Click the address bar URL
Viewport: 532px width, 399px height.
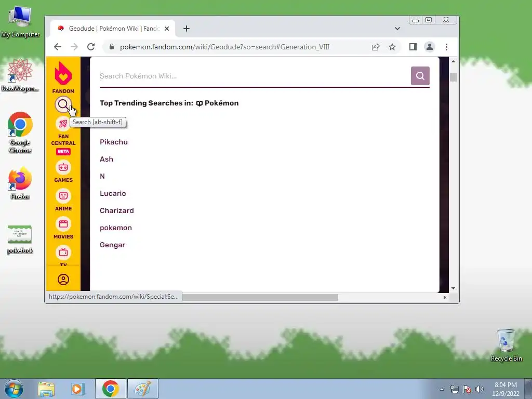[x=224, y=47]
